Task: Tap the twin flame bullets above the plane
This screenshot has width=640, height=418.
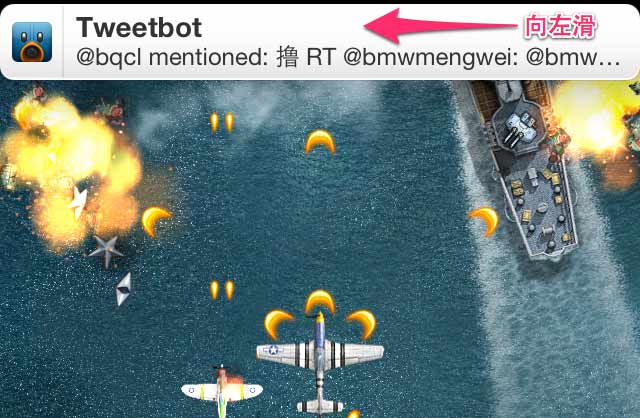Action: tap(222, 289)
